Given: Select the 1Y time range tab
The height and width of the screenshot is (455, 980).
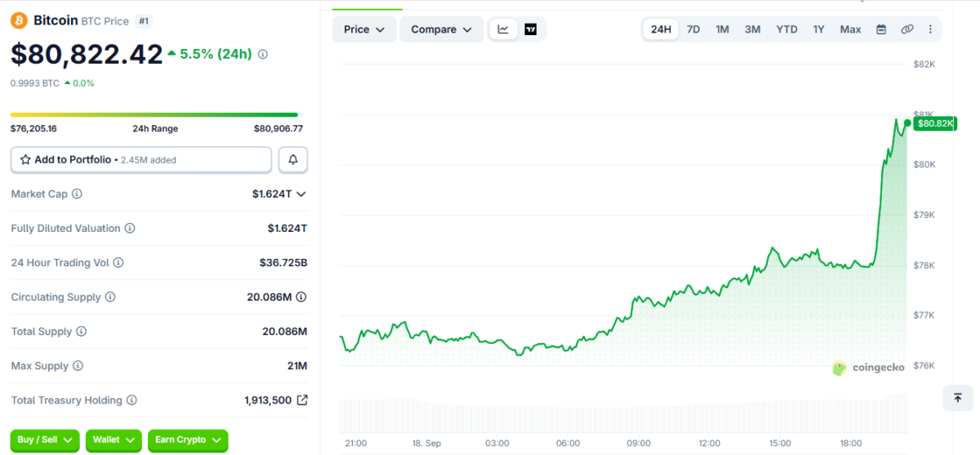Looking at the screenshot, I should 819,29.
